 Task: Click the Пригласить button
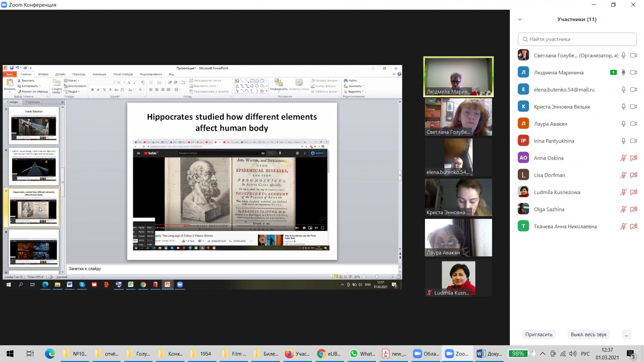(x=538, y=334)
